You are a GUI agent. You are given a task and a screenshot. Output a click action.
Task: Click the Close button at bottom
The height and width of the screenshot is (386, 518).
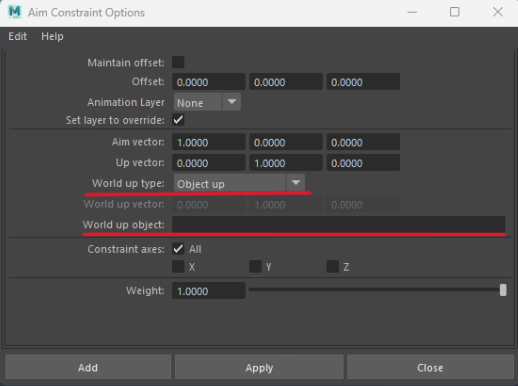(430, 367)
